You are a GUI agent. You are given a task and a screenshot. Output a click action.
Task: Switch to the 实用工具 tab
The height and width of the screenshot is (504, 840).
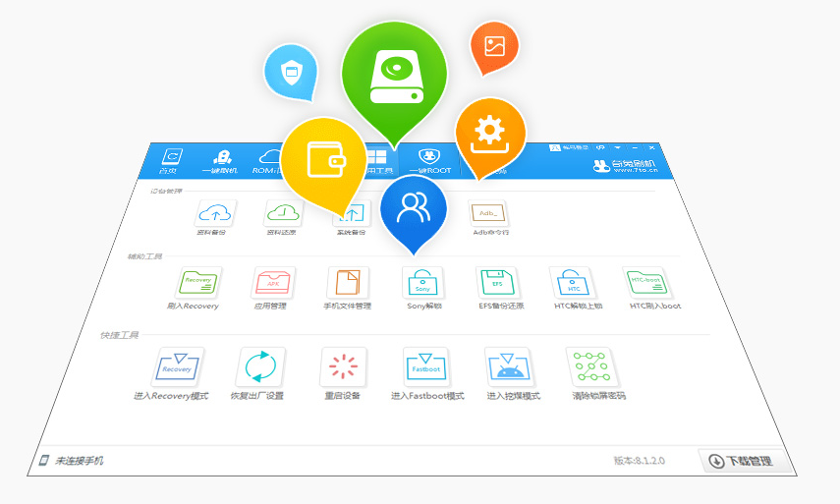(x=378, y=162)
